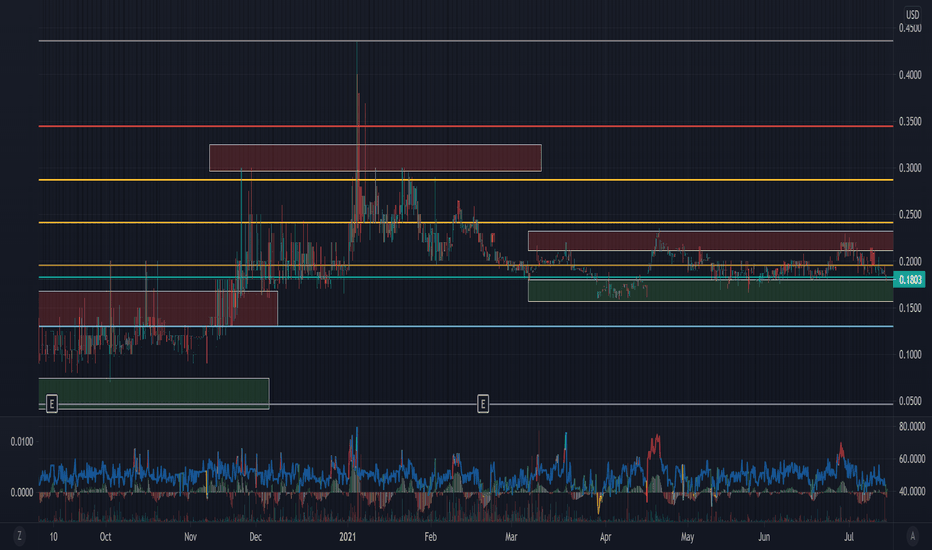The height and width of the screenshot is (550, 932).
Task: Click the 40.0000 indicator scale label
Action: coord(911,492)
